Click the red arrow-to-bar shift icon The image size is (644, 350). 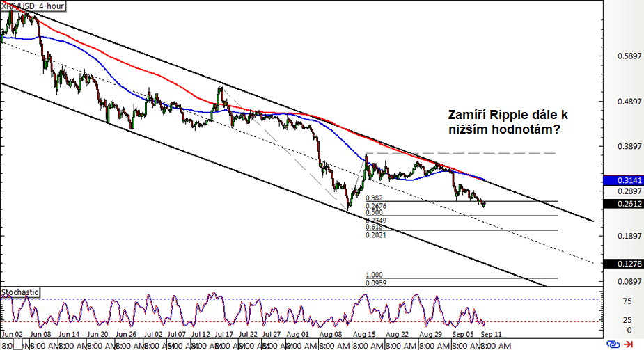629,344
